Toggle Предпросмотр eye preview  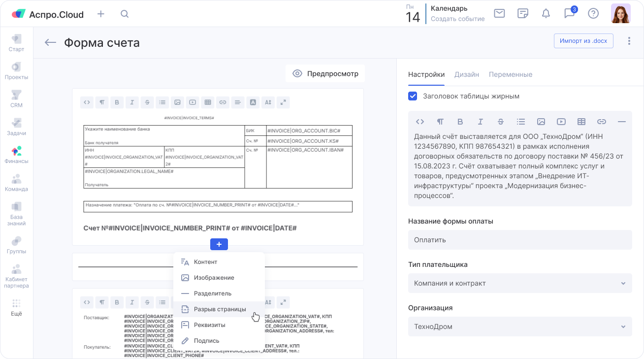click(x=325, y=74)
